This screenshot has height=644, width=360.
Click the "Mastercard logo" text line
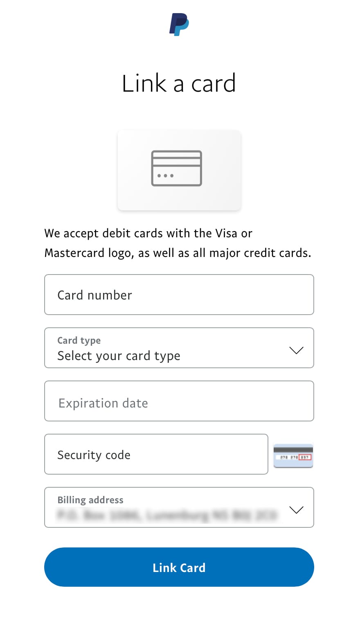(x=178, y=253)
